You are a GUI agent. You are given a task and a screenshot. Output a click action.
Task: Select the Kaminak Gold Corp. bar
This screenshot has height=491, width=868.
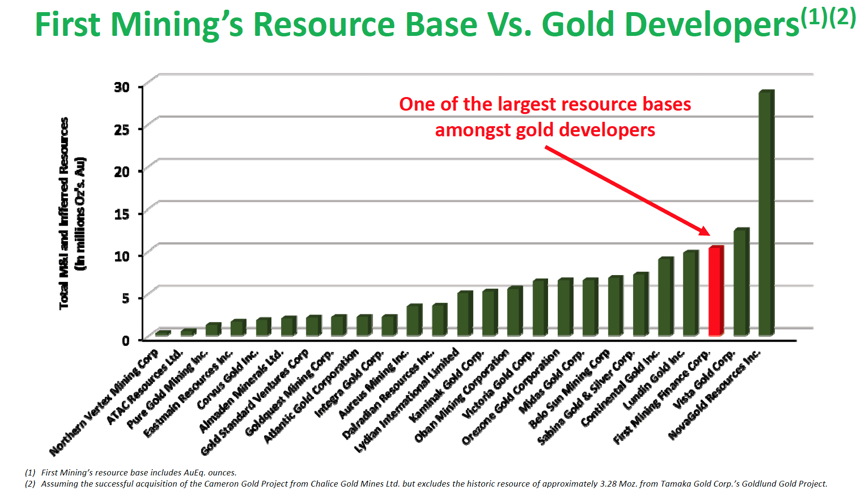(x=490, y=312)
